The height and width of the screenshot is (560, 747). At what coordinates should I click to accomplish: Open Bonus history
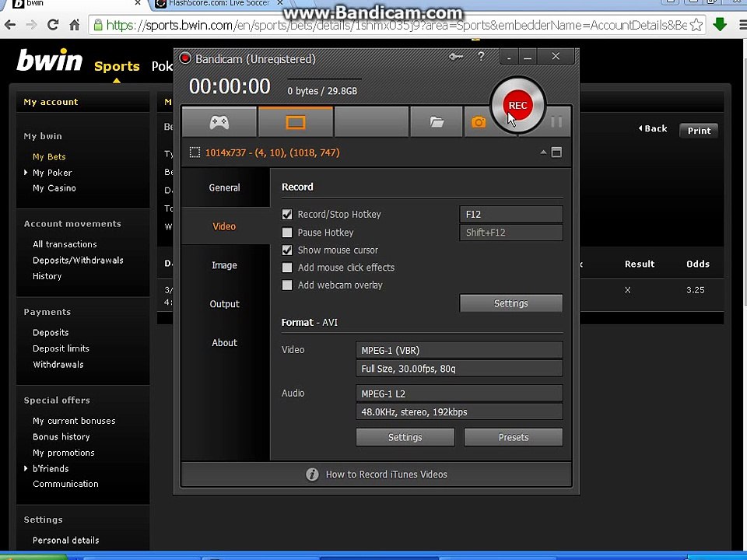coord(61,436)
